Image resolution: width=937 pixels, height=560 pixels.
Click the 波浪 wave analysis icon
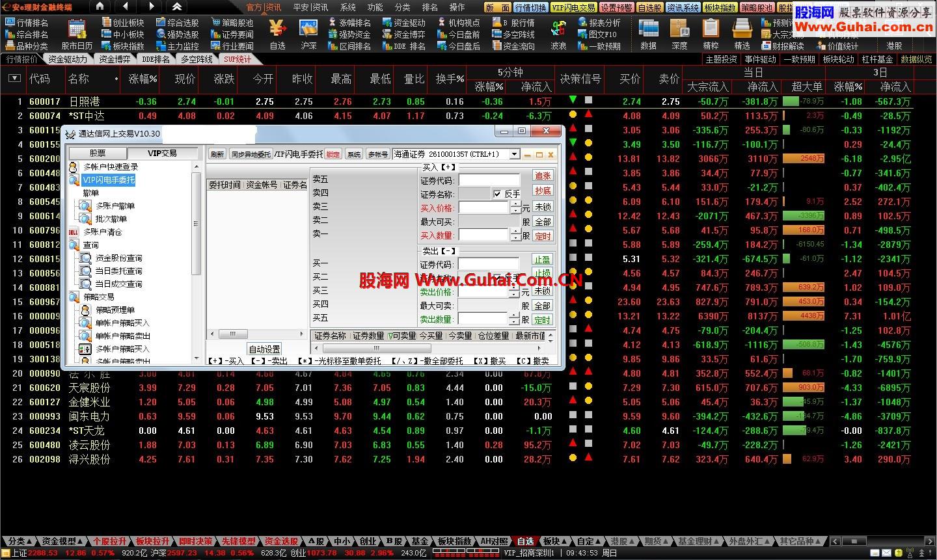click(558, 30)
